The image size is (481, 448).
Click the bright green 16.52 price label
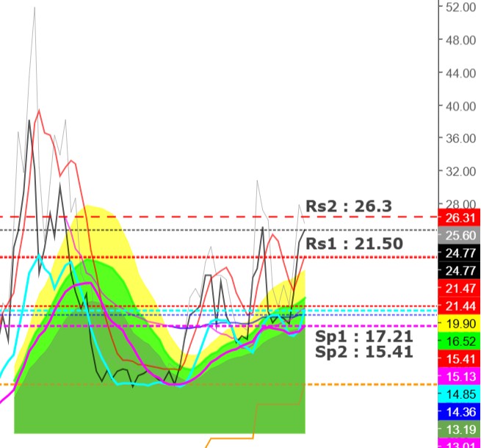(458, 342)
